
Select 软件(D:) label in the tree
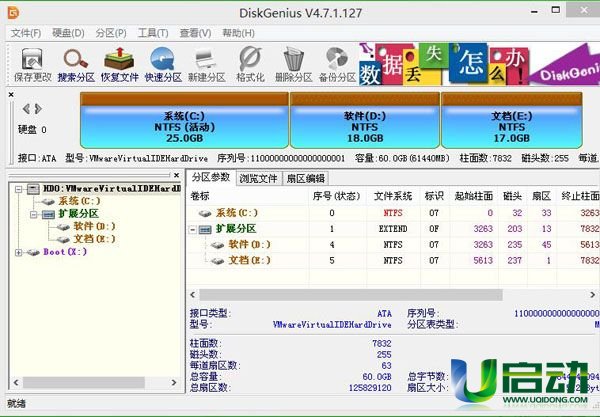click(x=95, y=226)
